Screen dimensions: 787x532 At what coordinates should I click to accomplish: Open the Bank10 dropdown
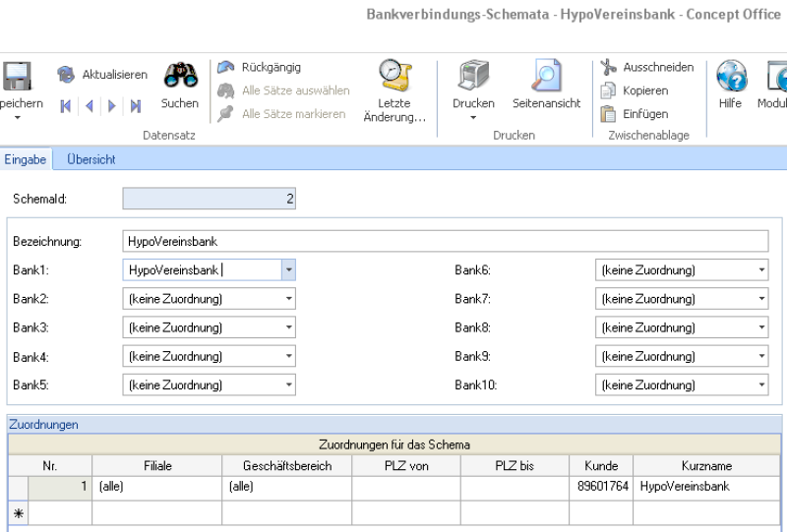(682, 384)
